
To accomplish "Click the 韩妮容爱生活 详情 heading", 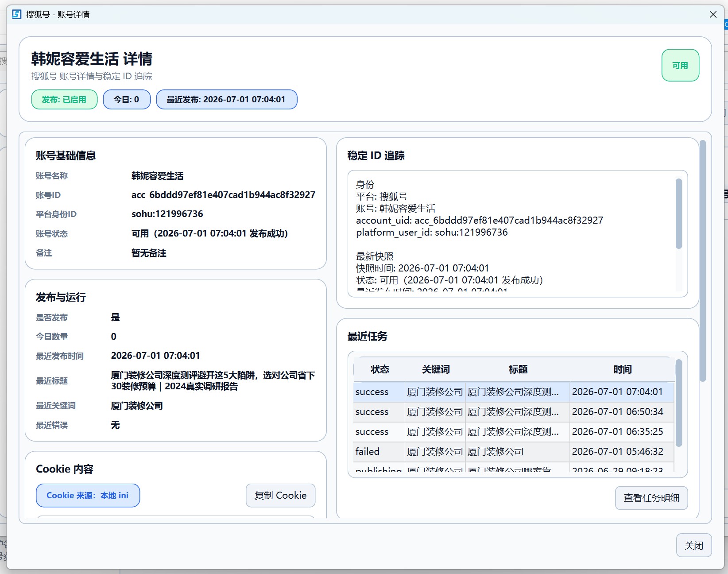I will pos(92,58).
